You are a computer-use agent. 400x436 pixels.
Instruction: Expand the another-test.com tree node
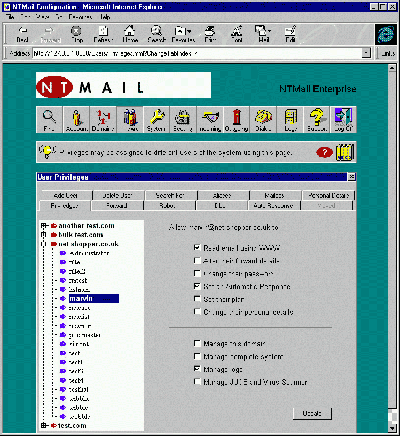pos(43,226)
